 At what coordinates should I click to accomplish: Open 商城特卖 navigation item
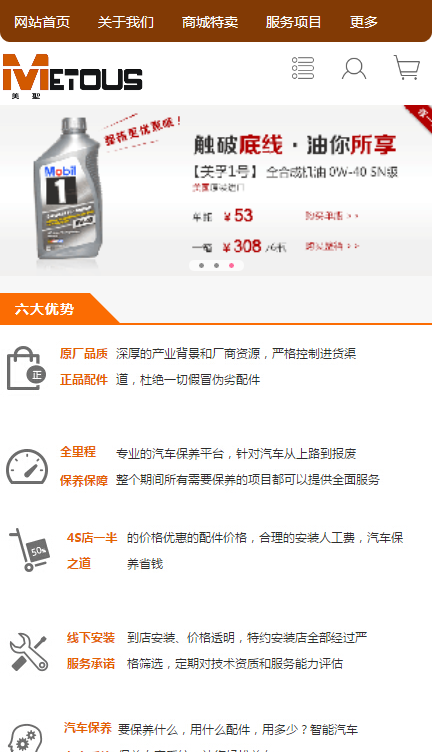(x=210, y=22)
